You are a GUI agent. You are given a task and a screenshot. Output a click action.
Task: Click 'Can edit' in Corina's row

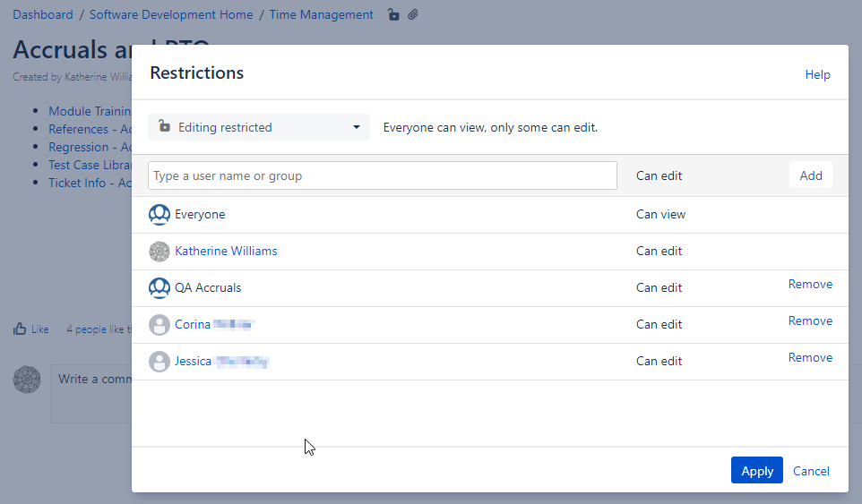pyautogui.click(x=659, y=324)
